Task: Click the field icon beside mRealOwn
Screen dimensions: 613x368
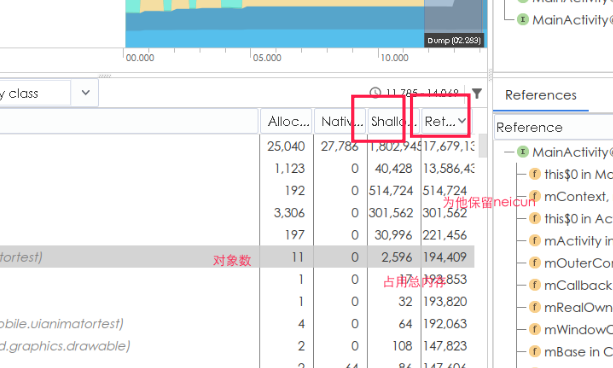Action: pos(534,307)
